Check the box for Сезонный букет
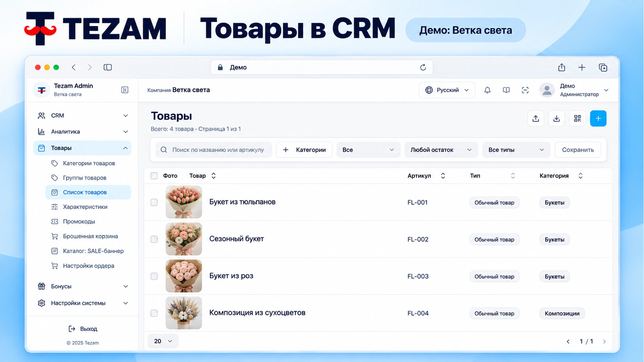The width and height of the screenshot is (644, 362). (154, 239)
